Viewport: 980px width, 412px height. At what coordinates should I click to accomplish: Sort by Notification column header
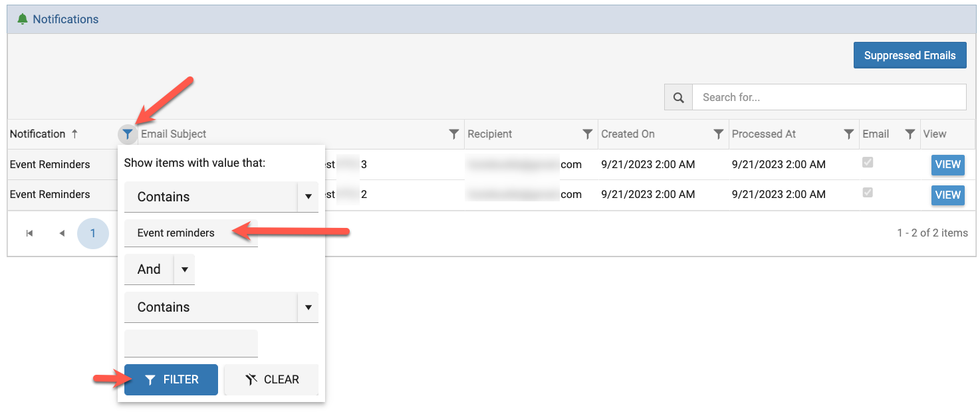(x=38, y=134)
